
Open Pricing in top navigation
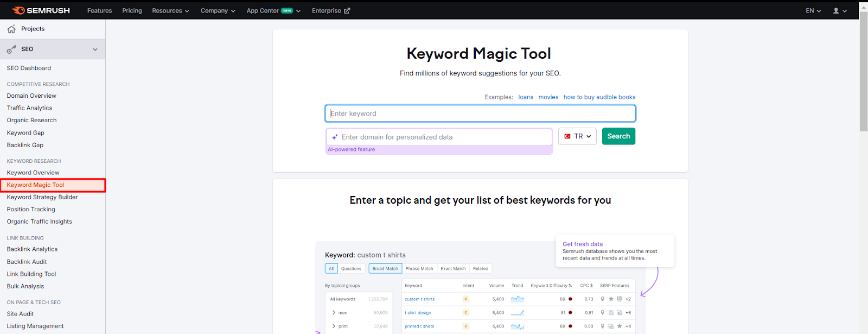point(132,10)
